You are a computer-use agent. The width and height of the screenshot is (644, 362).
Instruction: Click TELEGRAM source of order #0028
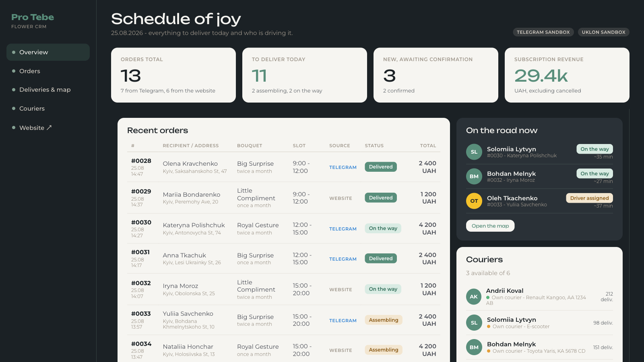(x=343, y=167)
